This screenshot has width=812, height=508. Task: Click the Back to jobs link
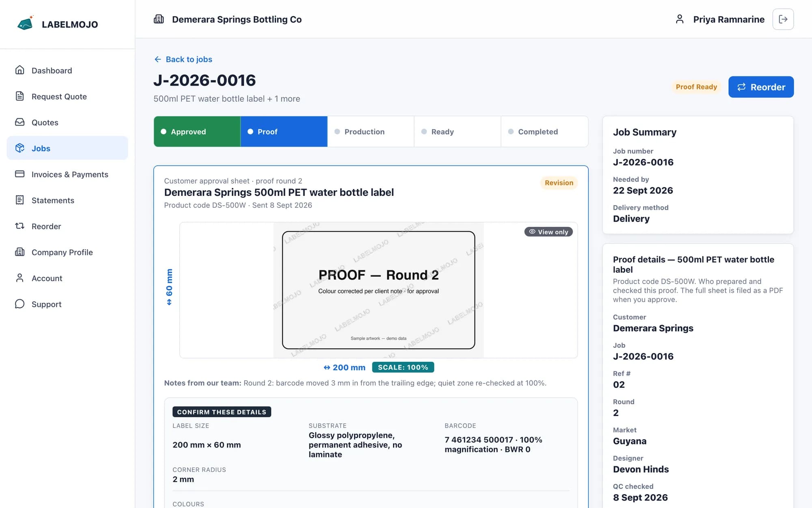coord(183,59)
